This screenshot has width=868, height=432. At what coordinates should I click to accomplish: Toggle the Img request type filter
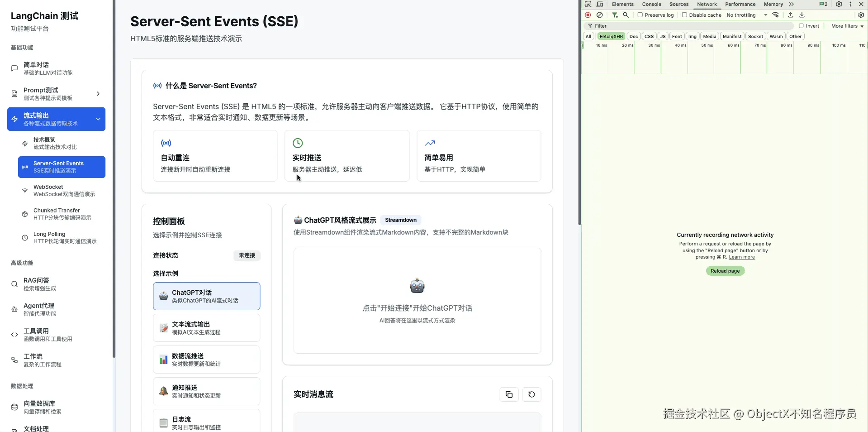pyautogui.click(x=693, y=36)
